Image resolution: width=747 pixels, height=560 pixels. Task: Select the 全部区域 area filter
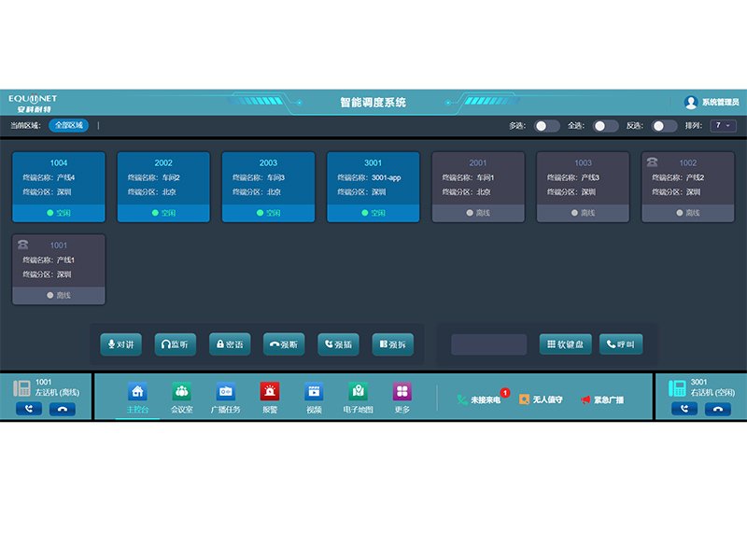[x=68, y=125]
